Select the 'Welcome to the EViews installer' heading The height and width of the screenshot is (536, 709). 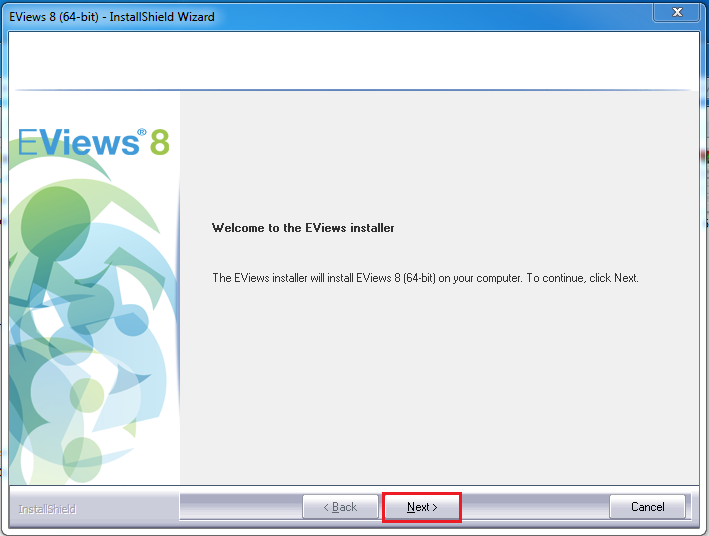pos(303,228)
